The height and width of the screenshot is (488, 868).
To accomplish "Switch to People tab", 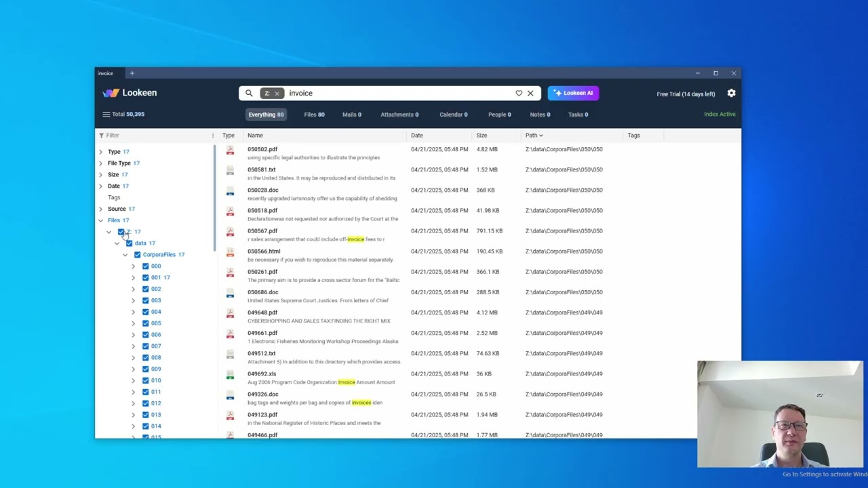I will [x=499, y=115].
